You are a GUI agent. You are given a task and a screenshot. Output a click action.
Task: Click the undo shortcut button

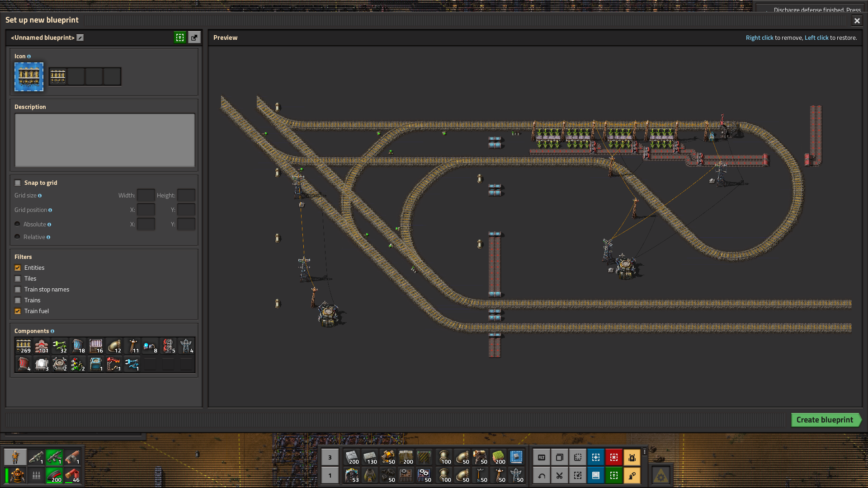pos(542,475)
